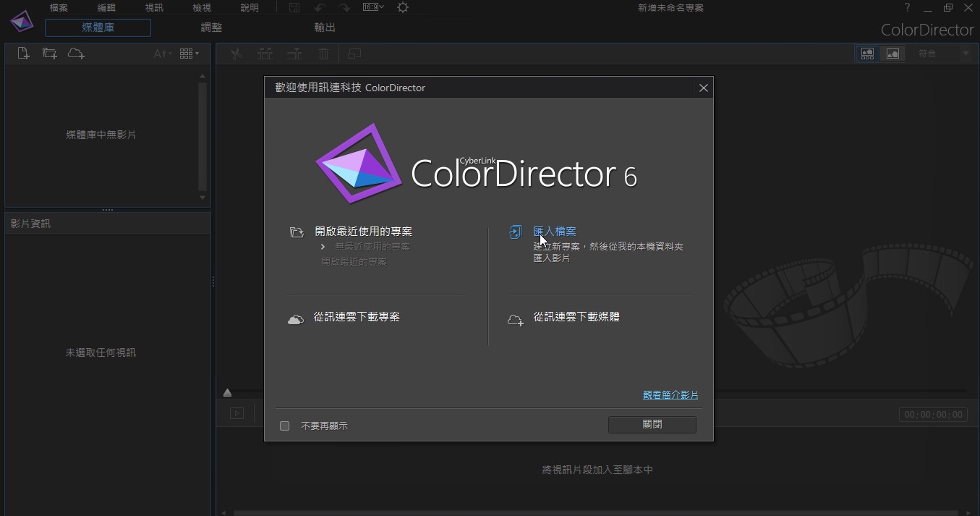Click the storyboard trim marker icon
Screen dimensions: 980x516
click(294, 54)
